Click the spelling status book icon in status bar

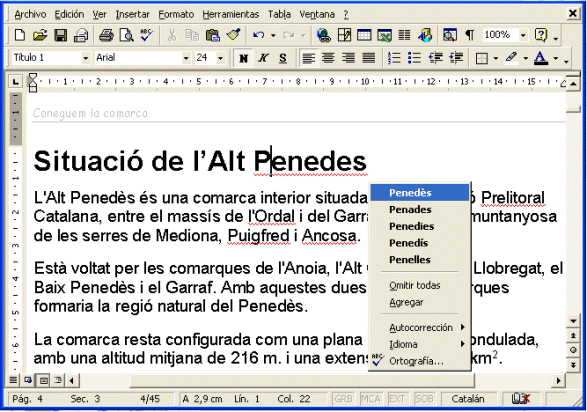tap(521, 399)
